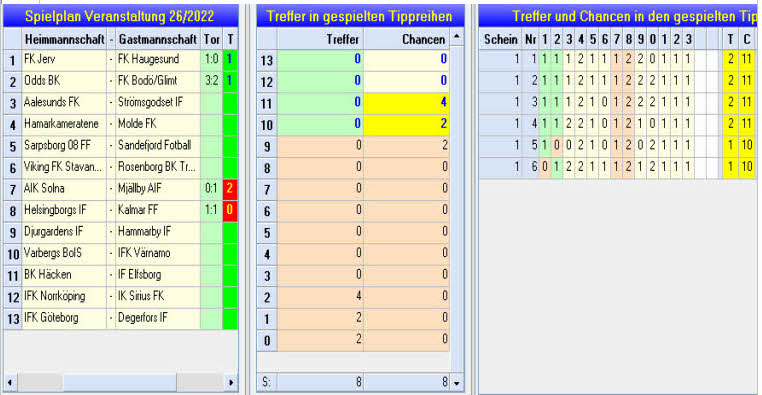
Task: Click the Spielplan horizontal scrollbar thumb
Action: coord(120,382)
